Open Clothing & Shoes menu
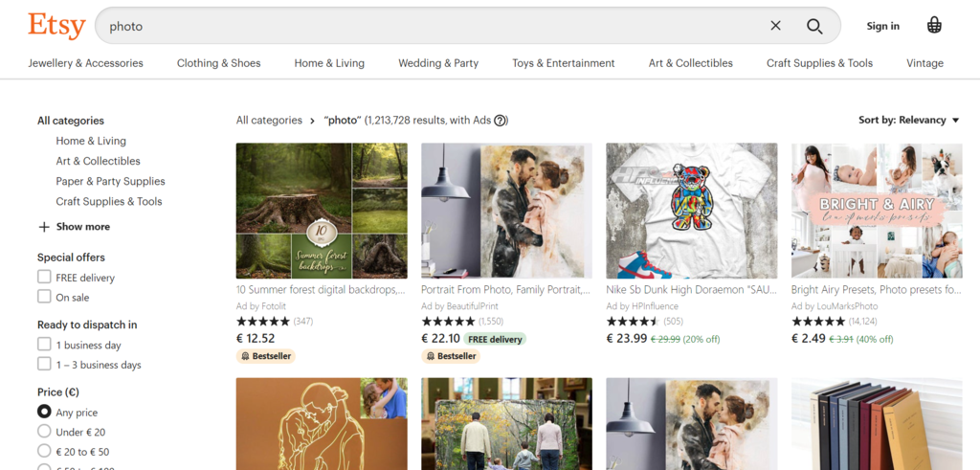980x470 pixels. coord(219,63)
